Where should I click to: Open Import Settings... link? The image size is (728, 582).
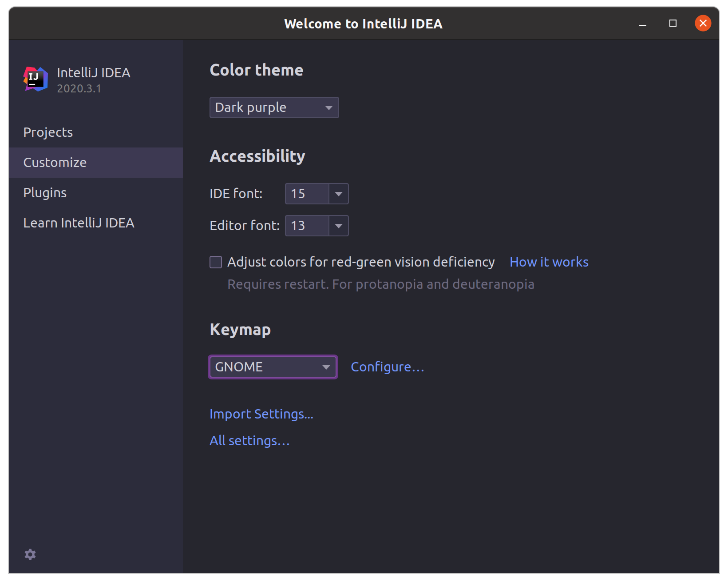261,414
